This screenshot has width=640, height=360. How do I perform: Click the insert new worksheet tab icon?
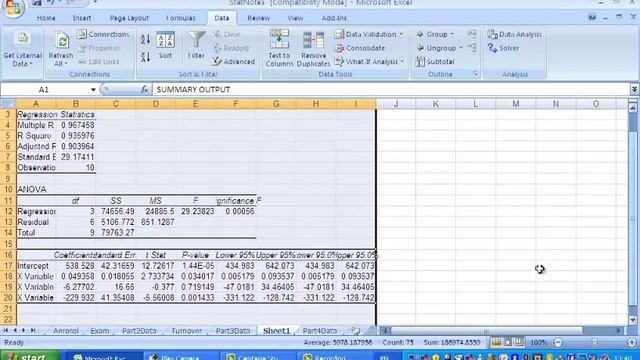pyautogui.click(x=356, y=331)
